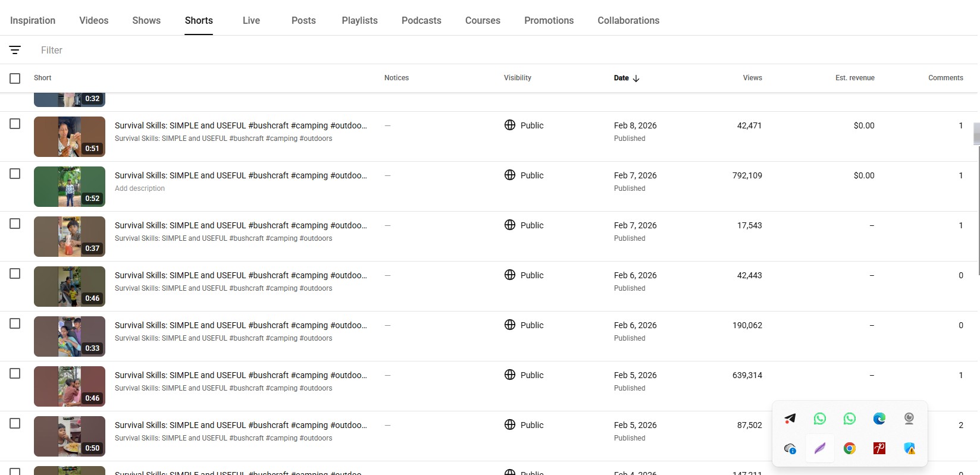This screenshot has height=475, width=980.
Task: Click the webcam tray icon
Action: pyautogui.click(x=909, y=419)
